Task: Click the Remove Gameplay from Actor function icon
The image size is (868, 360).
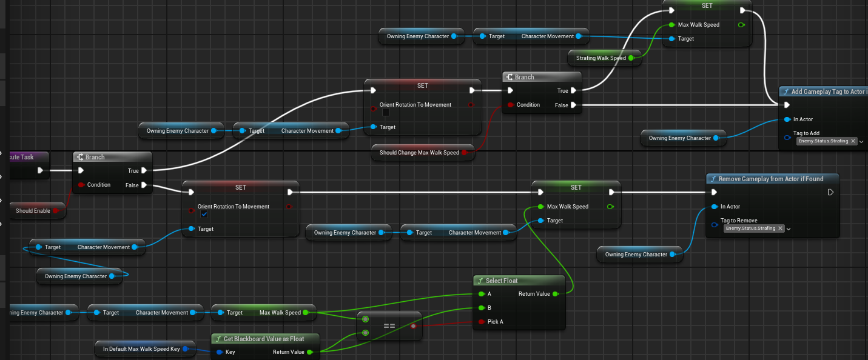Action: [713, 179]
